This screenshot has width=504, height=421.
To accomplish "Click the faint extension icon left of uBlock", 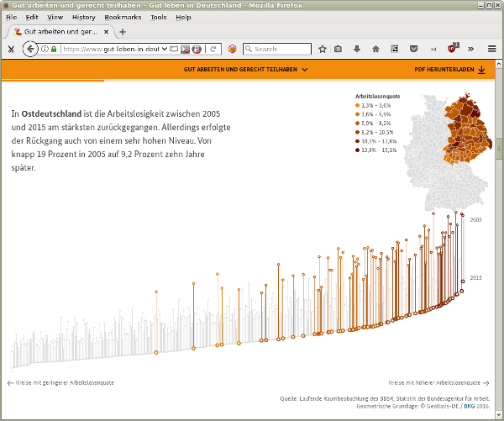I will click(x=433, y=50).
